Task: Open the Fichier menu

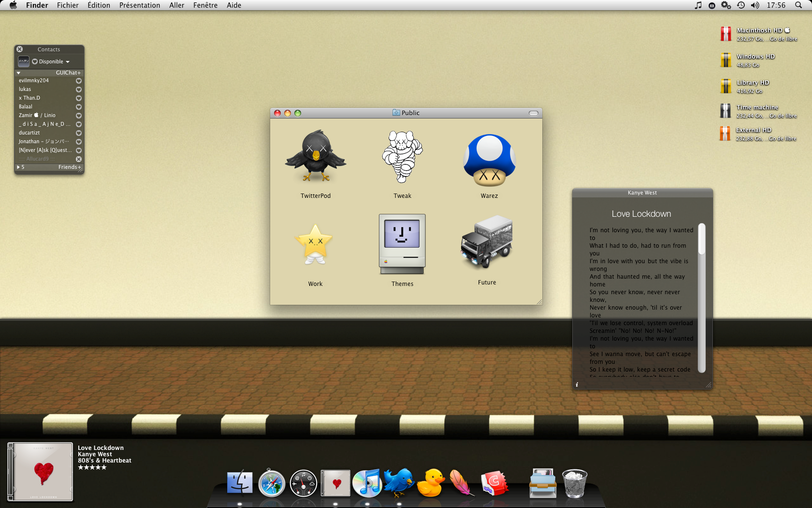Action: (x=68, y=5)
